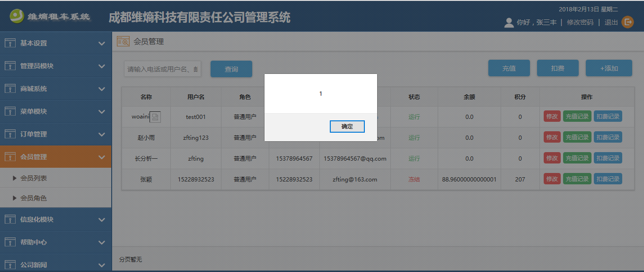Click the 订单管理 sidebar icon
Image resolution: width=644 pixels, height=272 pixels.
(10, 134)
